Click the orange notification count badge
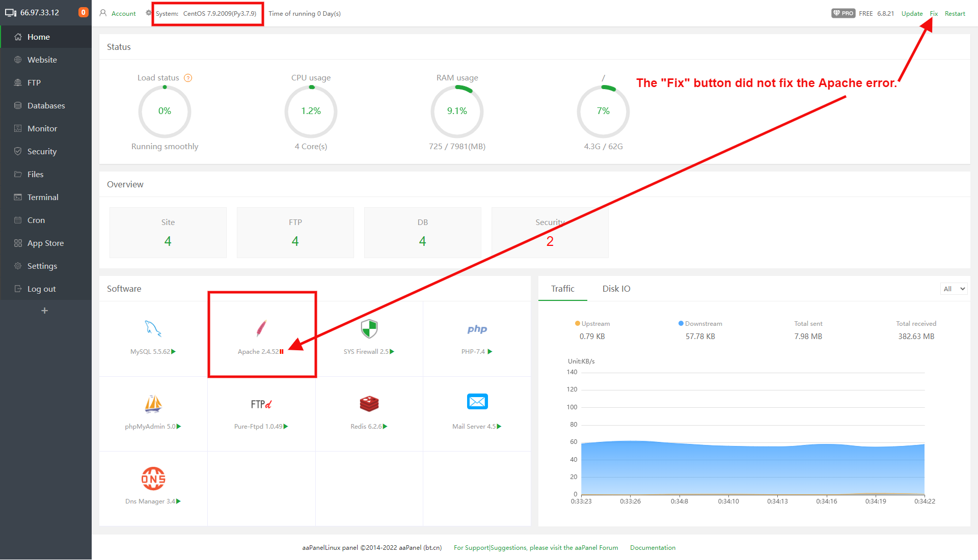 pos(83,12)
